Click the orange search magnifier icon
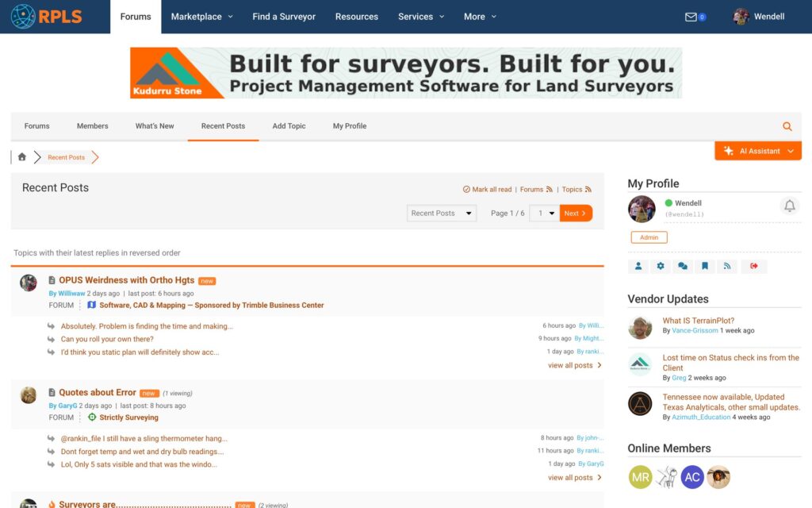This screenshot has height=508, width=812. [787, 126]
